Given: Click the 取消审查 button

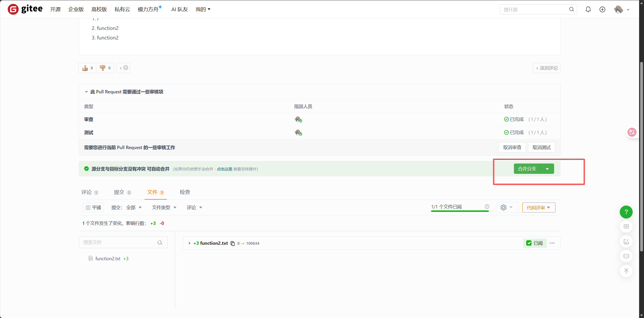Looking at the screenshot, I should [512, 148].
